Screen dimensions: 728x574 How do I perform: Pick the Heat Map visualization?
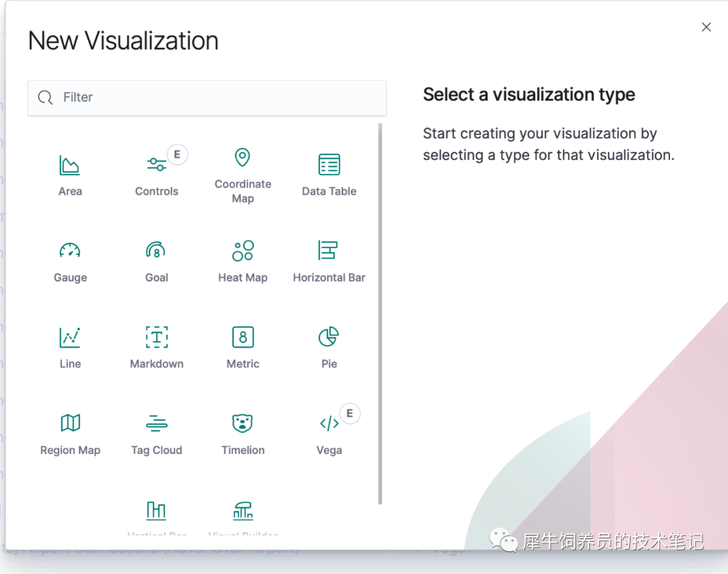tap(243, 262)
